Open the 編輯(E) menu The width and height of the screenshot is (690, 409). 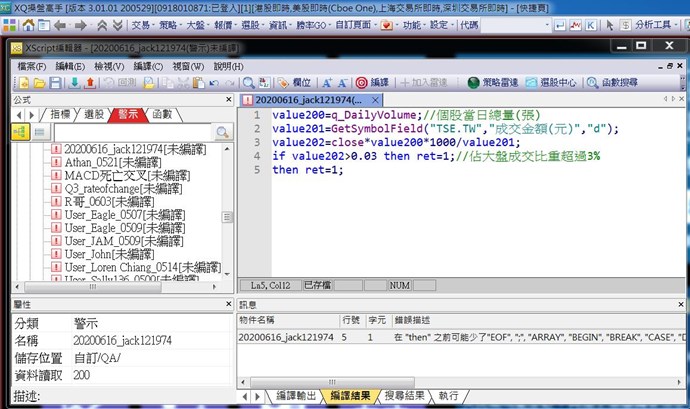[x=70, y=66]
